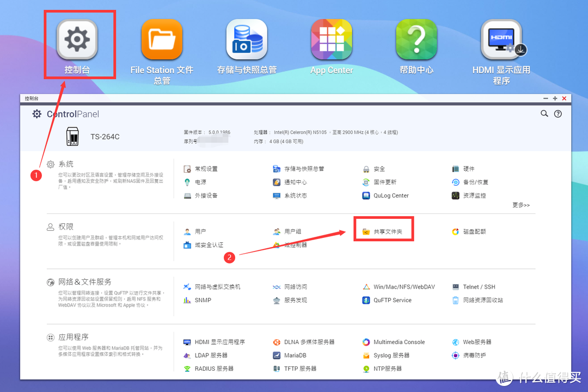Open 域安全认证 domain security

(x=203, y=245)
